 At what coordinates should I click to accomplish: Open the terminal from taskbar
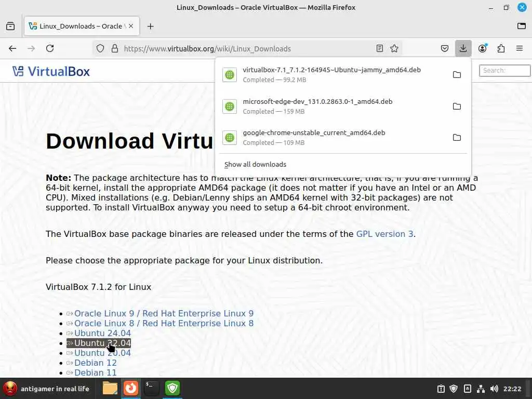click(x=151, y=388)
